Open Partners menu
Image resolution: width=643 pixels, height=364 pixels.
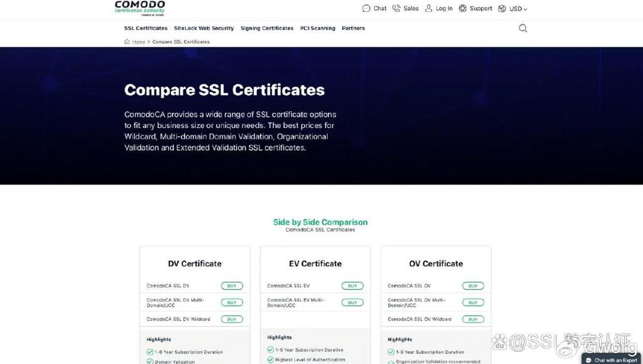click(353, 28)
